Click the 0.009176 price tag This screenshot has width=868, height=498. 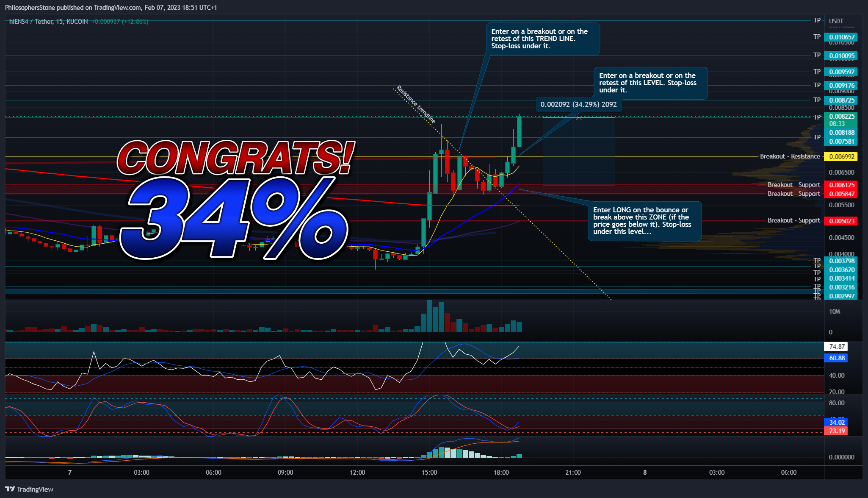coord(841,85)
